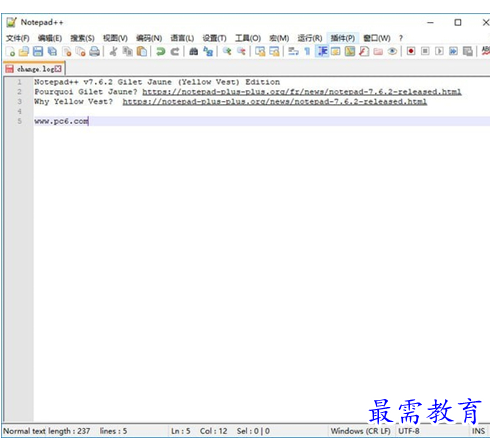Open the 搜索(S) menu
490x443 pixels.
coord(82,38)
